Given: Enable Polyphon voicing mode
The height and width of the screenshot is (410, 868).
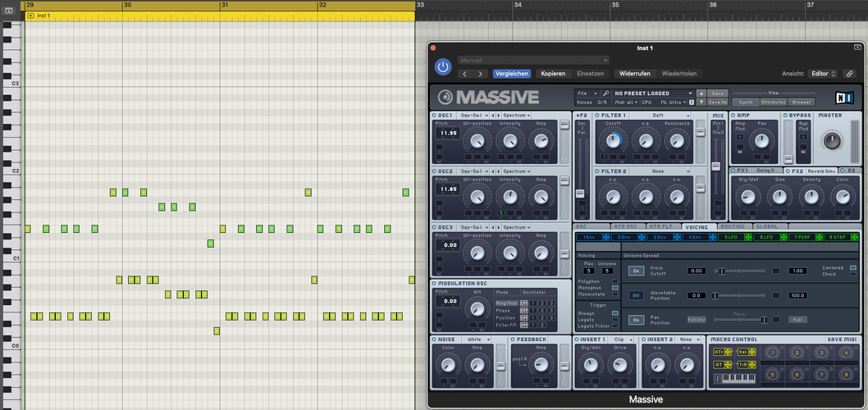Looking at the screenshot, I should 615,281.
